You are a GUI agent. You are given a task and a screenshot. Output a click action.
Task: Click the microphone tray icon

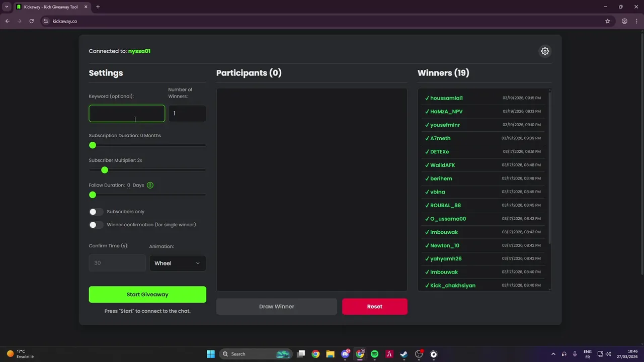pos(575,354)
